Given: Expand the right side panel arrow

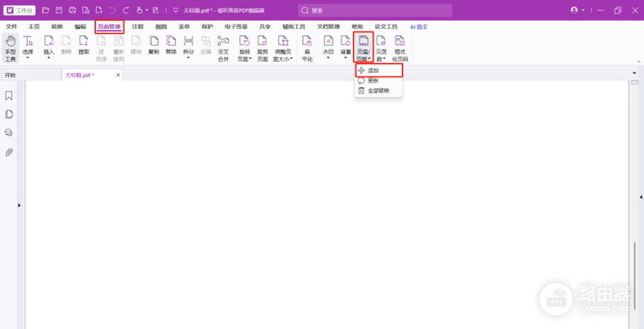Looking at the screenshot, I should (641, 197).
